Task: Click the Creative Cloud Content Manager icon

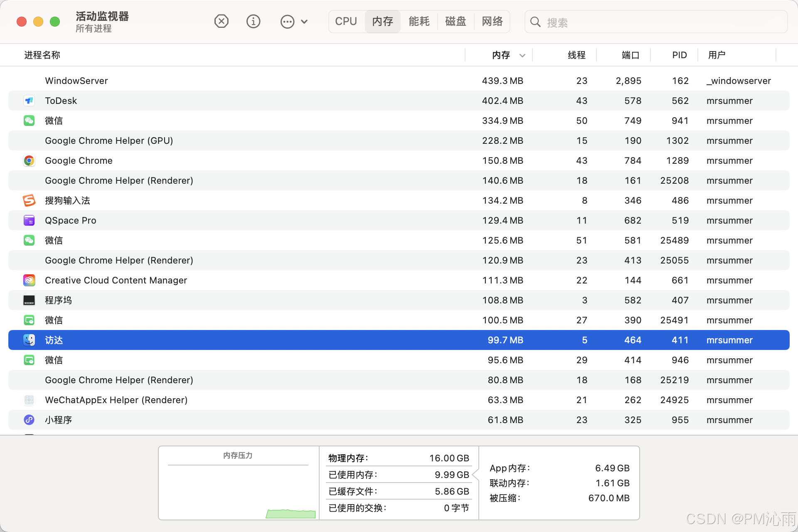Action: [29, 280]
